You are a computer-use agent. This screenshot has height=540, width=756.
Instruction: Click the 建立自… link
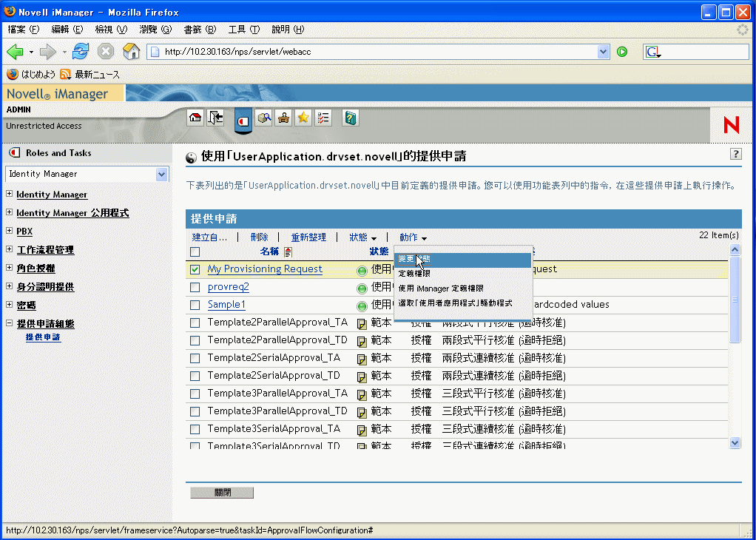(x=209, y=237)
